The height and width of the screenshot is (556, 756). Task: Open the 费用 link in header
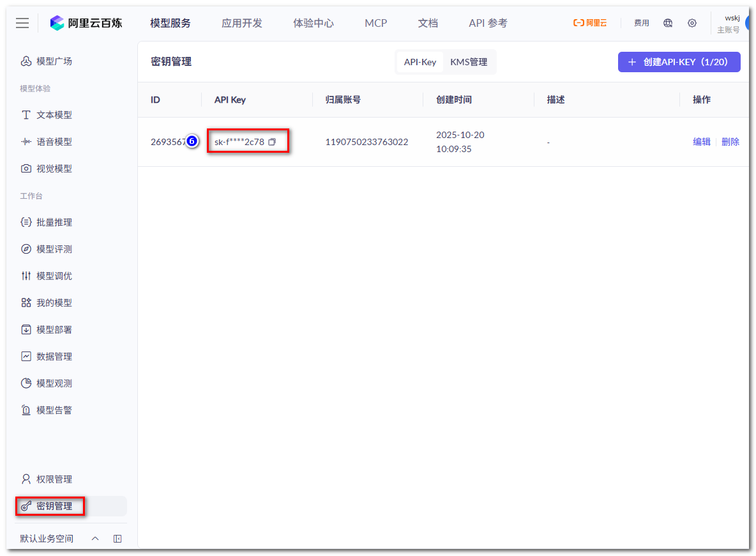(x=642, y=23)
